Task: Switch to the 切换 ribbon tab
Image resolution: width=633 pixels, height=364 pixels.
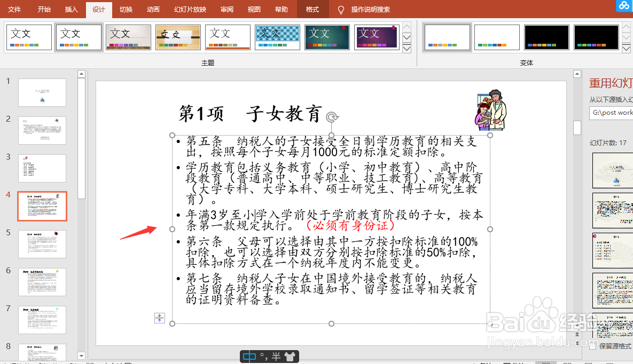Action: 126,9
